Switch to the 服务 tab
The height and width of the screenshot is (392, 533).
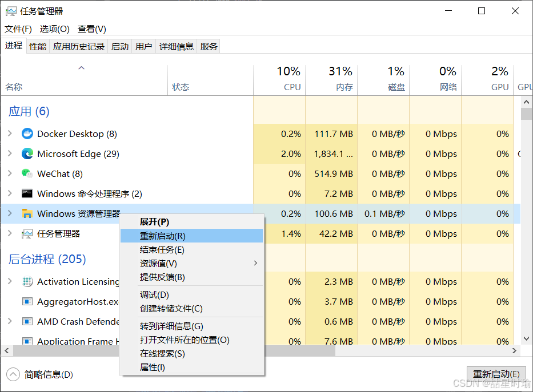click(209, 46)
